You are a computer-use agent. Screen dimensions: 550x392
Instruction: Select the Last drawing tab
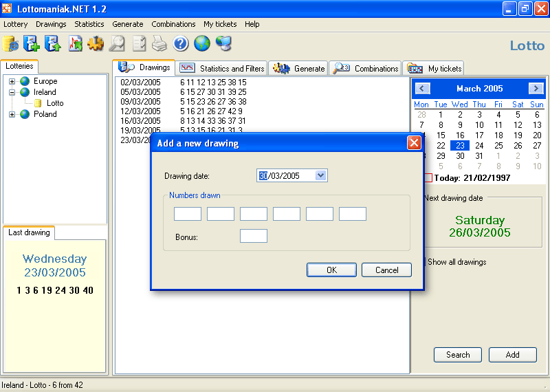[x=29, y=232]
